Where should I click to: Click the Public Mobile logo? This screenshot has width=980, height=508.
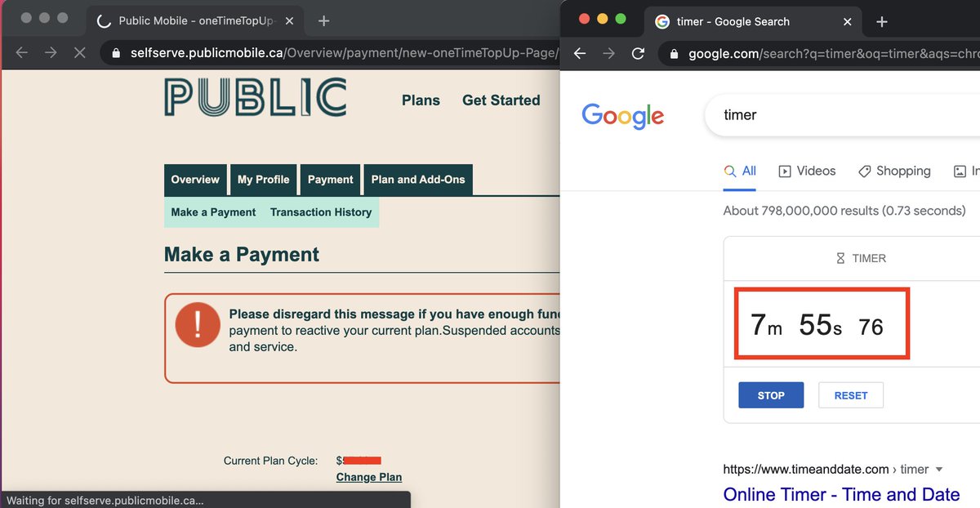(x=255, y=98)
